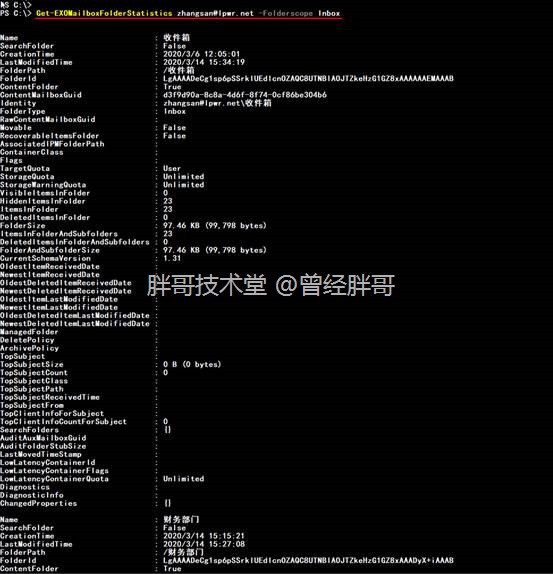Click the second Name value 财务部门
This screenshot has height=574, width=553.
click(181, 519)
